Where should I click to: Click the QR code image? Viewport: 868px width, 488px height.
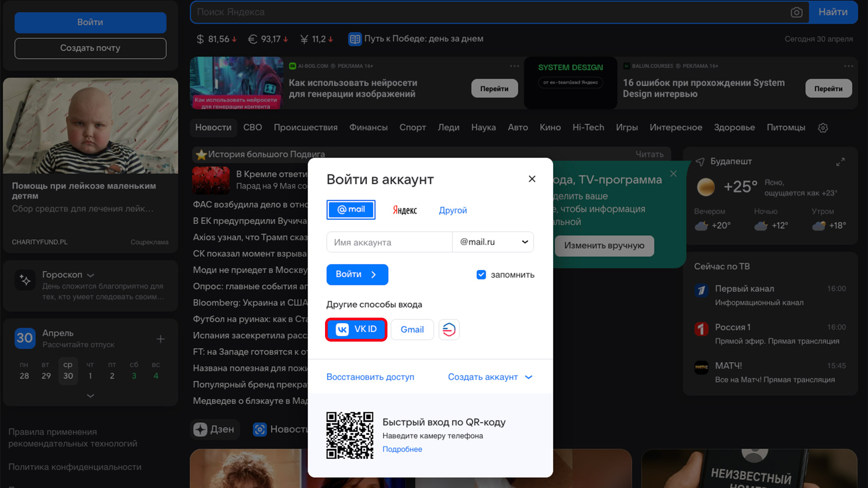click(x=350, y=435)
